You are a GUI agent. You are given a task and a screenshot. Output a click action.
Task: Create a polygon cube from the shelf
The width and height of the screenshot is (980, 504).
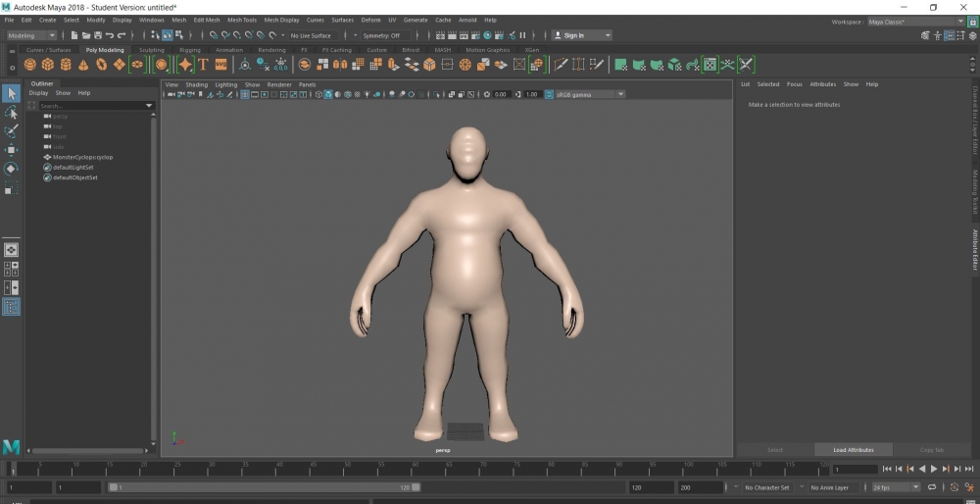tap(48, 65)
